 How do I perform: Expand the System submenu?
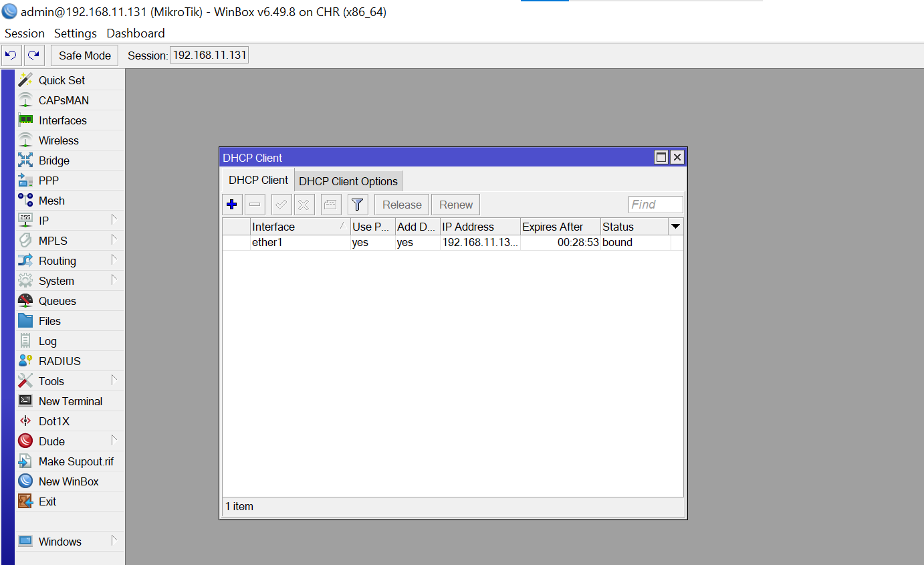click(x=114, y=279)
